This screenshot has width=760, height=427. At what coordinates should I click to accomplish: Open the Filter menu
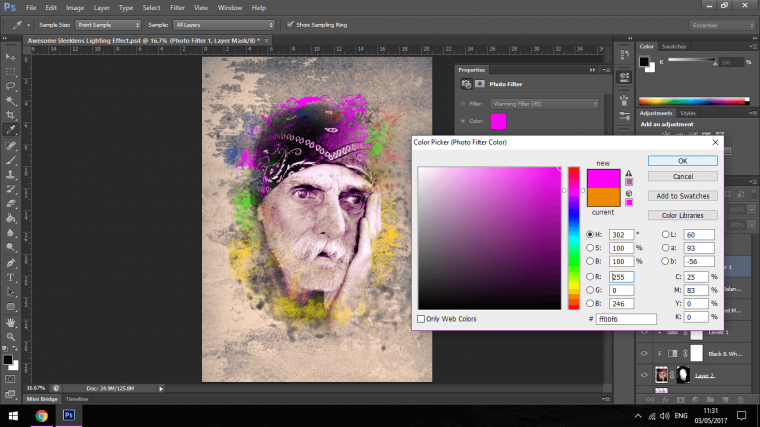click(x=177, y=8)
